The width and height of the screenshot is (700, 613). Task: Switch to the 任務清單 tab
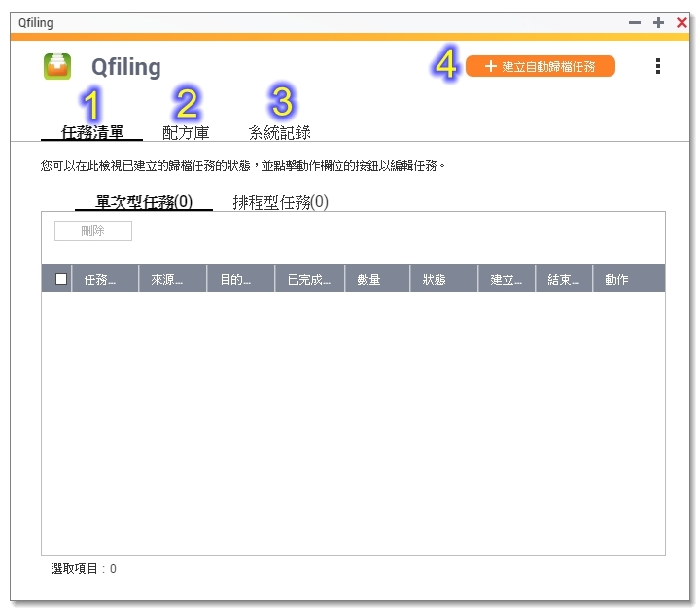click(92, 132)
